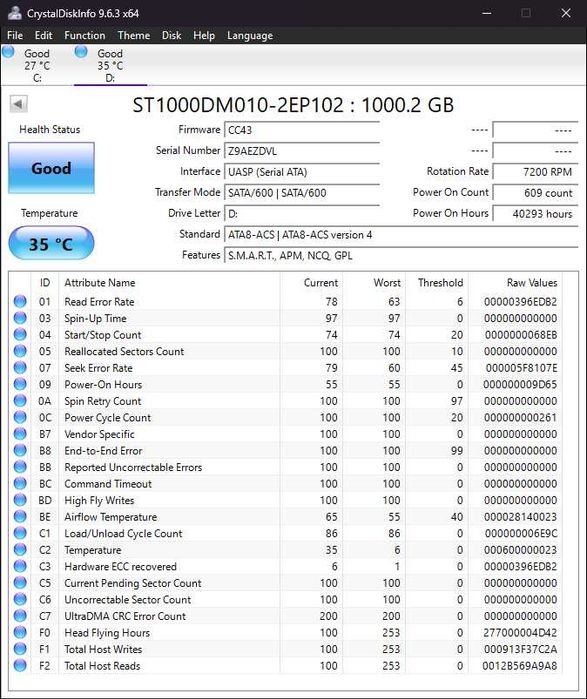This screenshot has width=587, height=699.
Task: Switch to the C: Good 27 °C disk tab
Action: (37, 66)
